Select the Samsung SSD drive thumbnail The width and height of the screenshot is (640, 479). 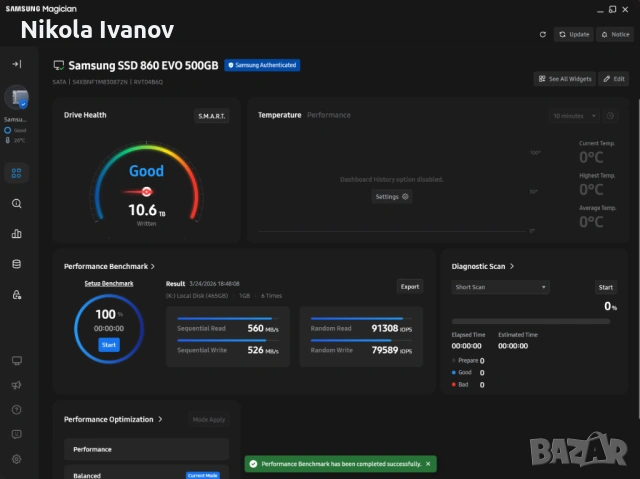coord(16,99)
